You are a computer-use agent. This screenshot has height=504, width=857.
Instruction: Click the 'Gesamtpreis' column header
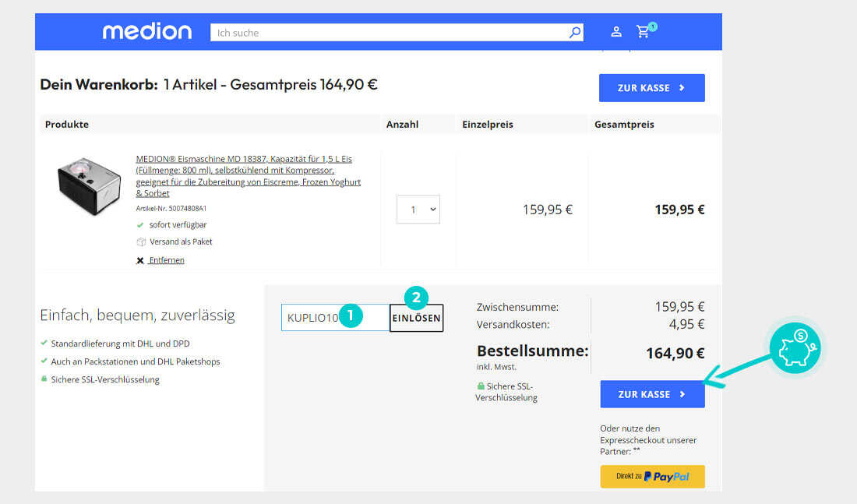click(x=624, y=124)
